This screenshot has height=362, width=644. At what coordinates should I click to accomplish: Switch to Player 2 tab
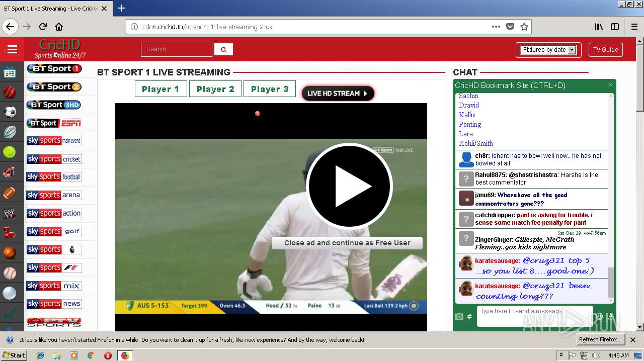click(215, 89)
